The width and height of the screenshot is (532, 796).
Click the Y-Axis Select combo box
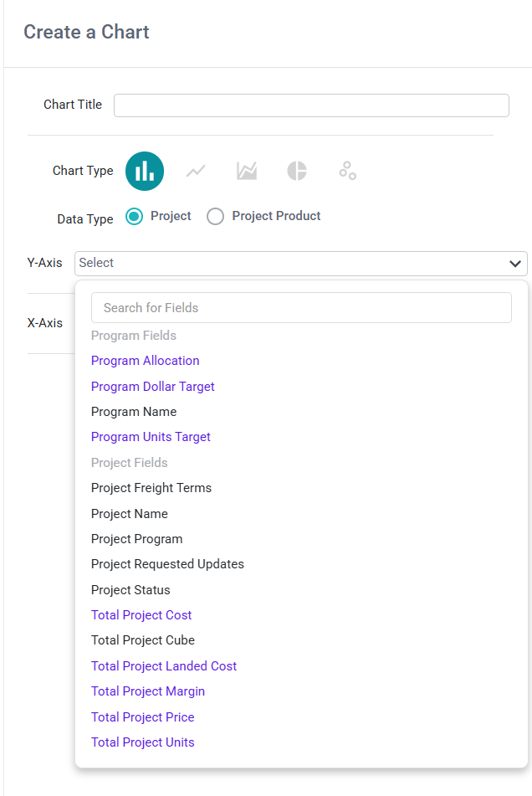pos(301,264)
